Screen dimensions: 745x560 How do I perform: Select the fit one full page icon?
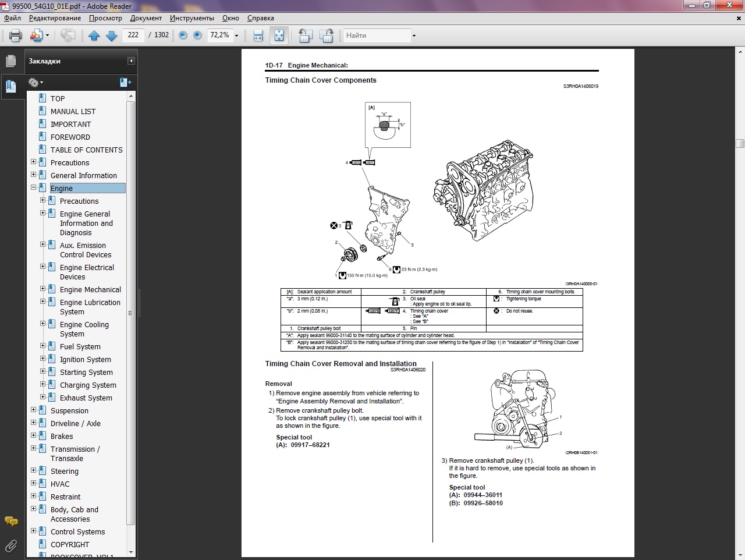pos(279,36)
